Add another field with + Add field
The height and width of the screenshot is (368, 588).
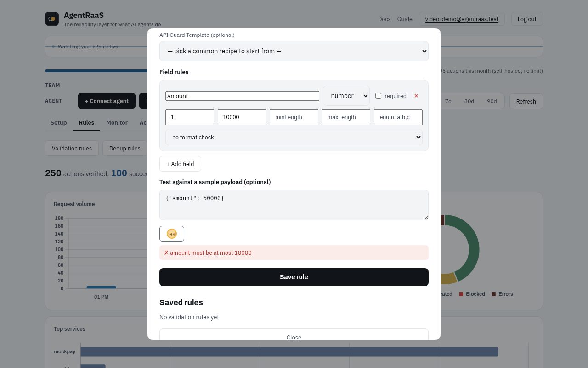(x=180, y=164)
